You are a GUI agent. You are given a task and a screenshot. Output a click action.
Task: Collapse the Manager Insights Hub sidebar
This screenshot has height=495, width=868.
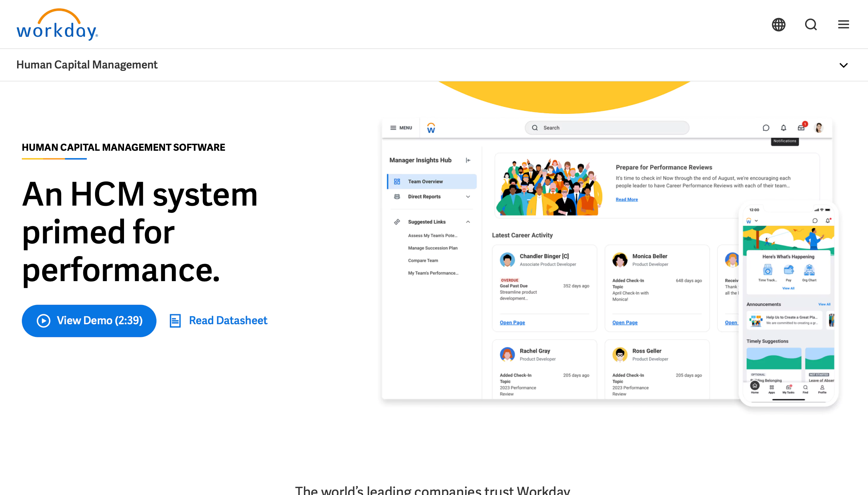pos(468,160)
